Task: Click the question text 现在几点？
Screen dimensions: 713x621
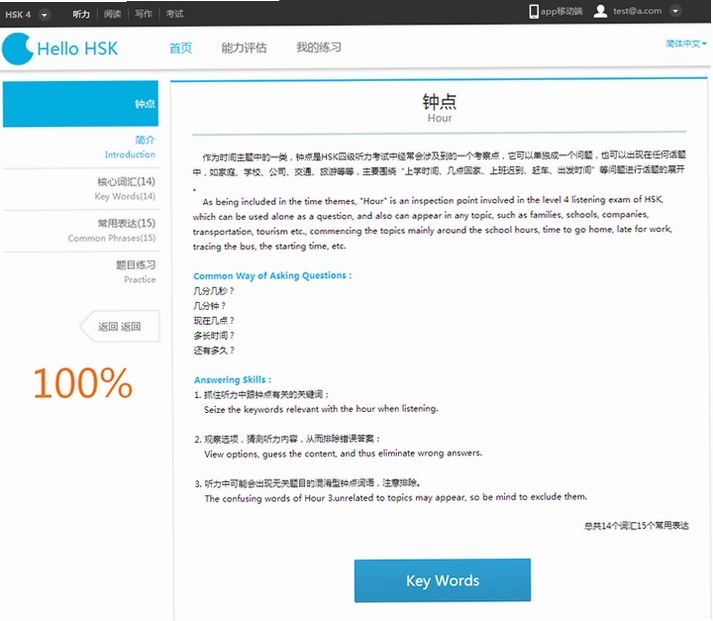Action: [214, 321]
